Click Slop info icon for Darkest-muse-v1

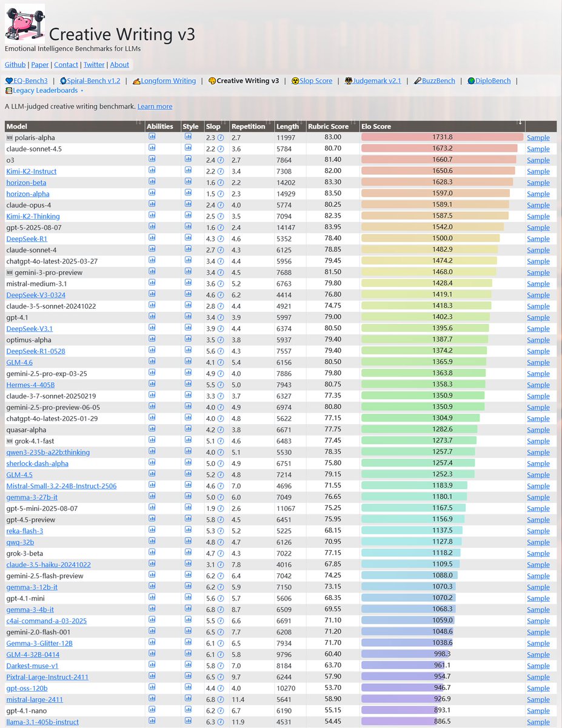tap(221, 666)
